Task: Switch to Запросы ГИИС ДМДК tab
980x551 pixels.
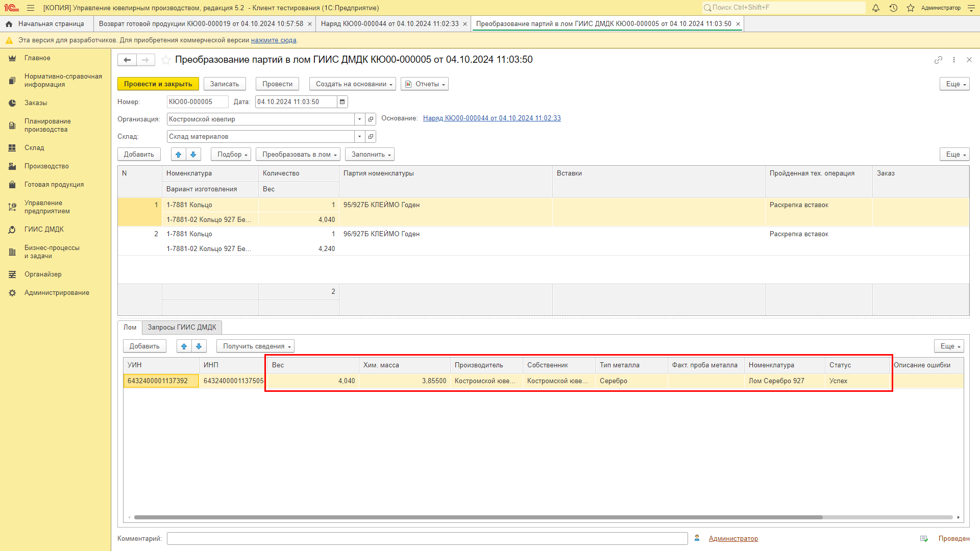Action: tap(182, 328)
